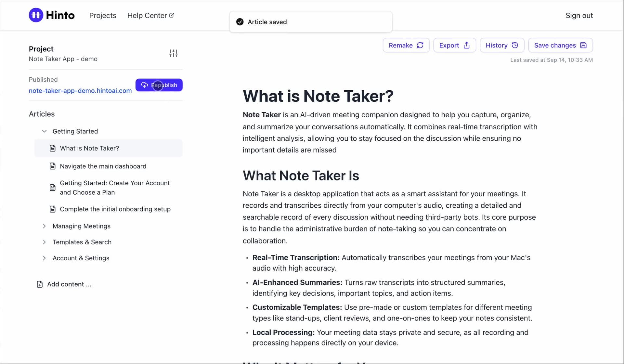The height and width of the screenshot is (364, 624).
Task: Click the Hinto logo icon
Action: click(x=36, y=15)
